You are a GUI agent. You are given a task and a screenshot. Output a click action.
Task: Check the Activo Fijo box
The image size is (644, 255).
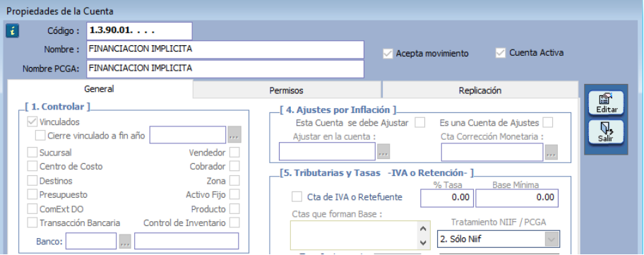click(x=234, y=195)
